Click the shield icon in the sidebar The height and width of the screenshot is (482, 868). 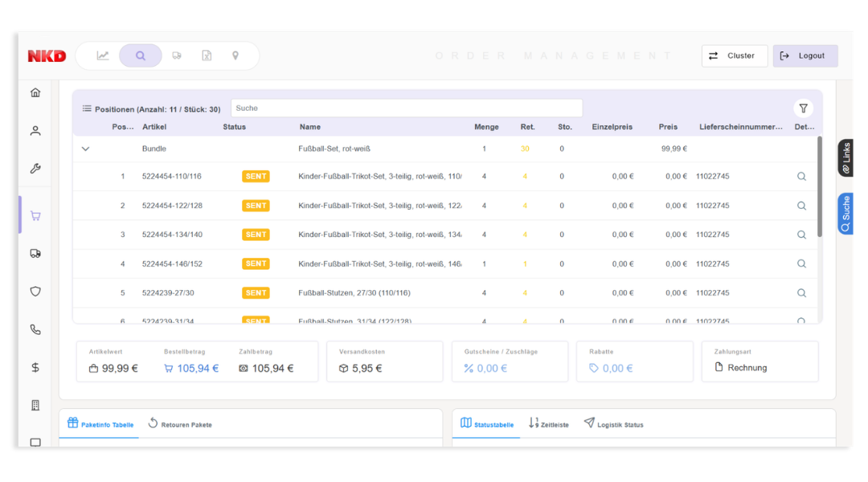(x=35, y=291)
